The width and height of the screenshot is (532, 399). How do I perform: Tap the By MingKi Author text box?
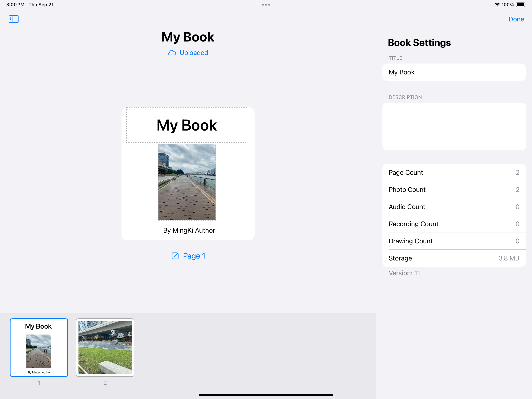(189, 230)
